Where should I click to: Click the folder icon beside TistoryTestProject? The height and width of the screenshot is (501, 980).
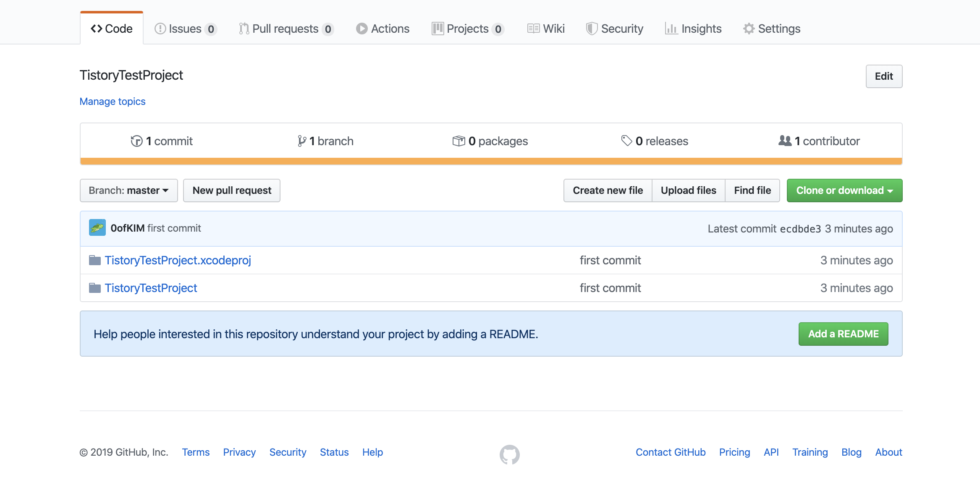(95, 288)
